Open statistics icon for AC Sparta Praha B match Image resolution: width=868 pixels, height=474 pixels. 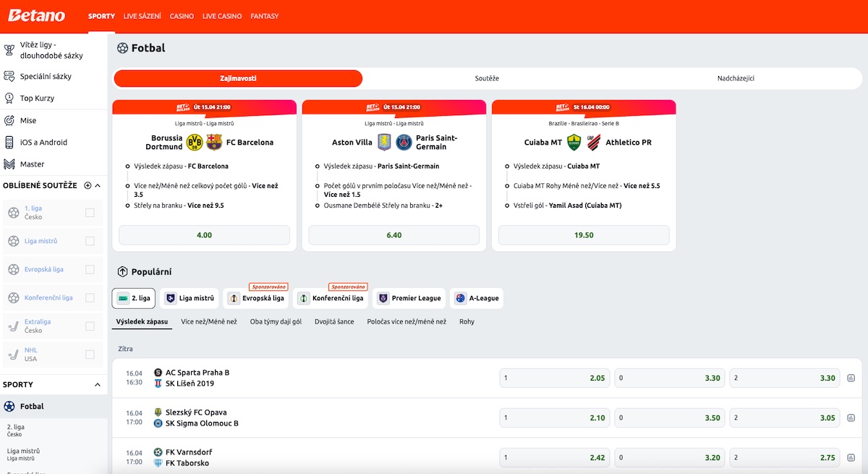point(851,378)
